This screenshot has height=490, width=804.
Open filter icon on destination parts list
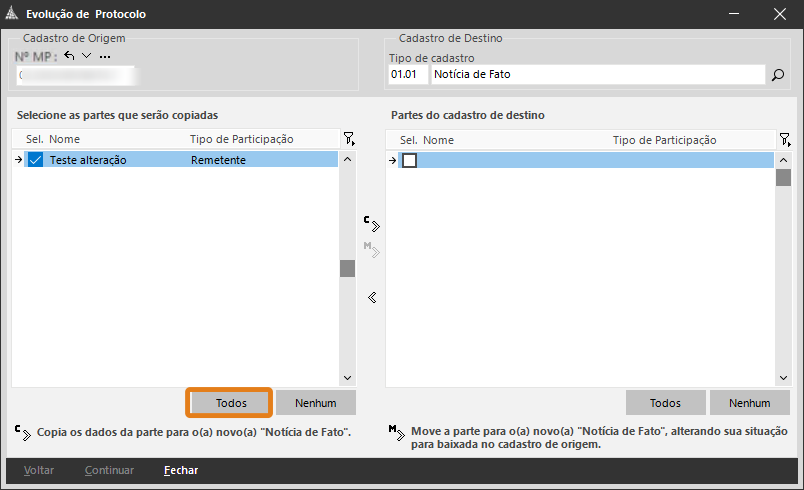coord(785,139)
